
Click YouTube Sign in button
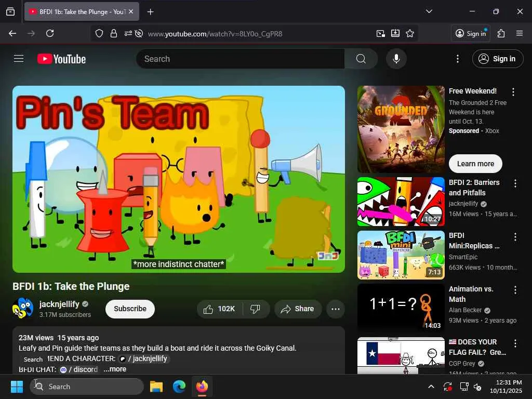[x=497, y=59]
